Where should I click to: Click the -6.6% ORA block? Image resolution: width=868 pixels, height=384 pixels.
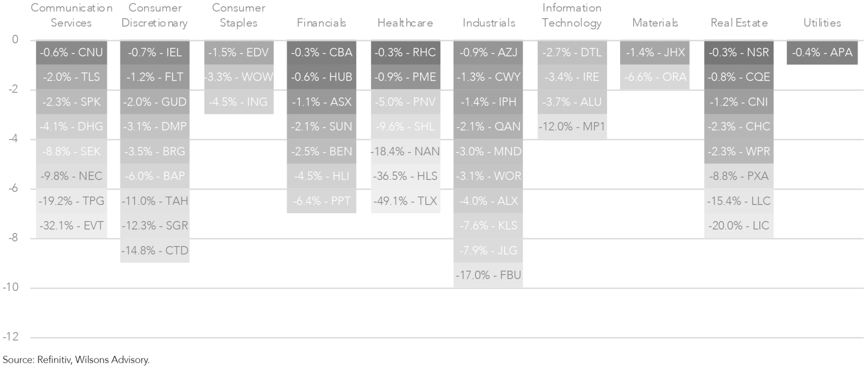click(655, 77)
